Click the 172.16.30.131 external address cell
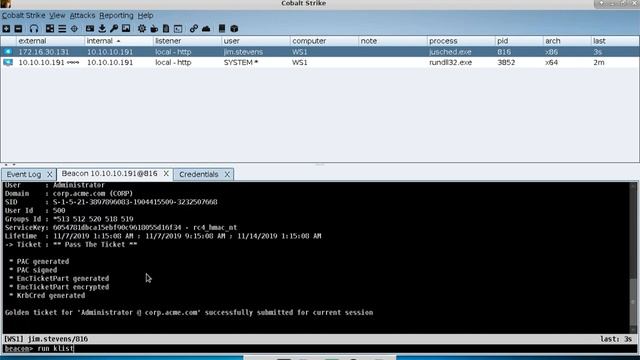The image size is (640, 360). click(44, 52)
